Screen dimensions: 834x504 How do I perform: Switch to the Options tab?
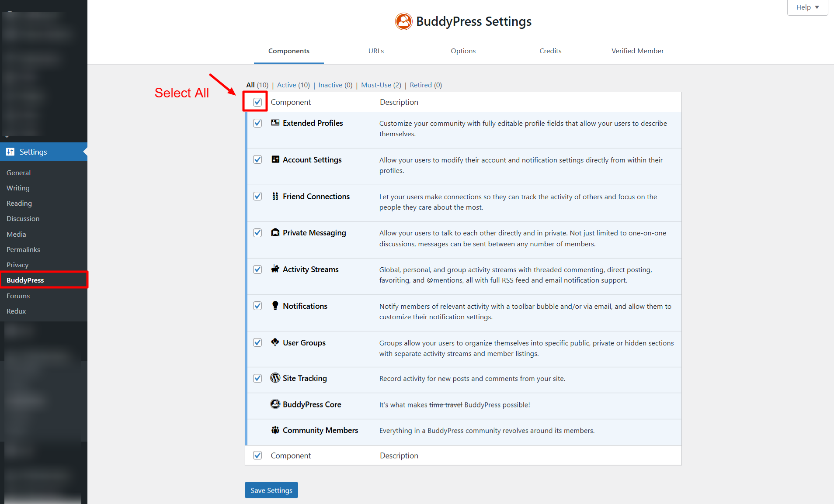coord(463,51)
